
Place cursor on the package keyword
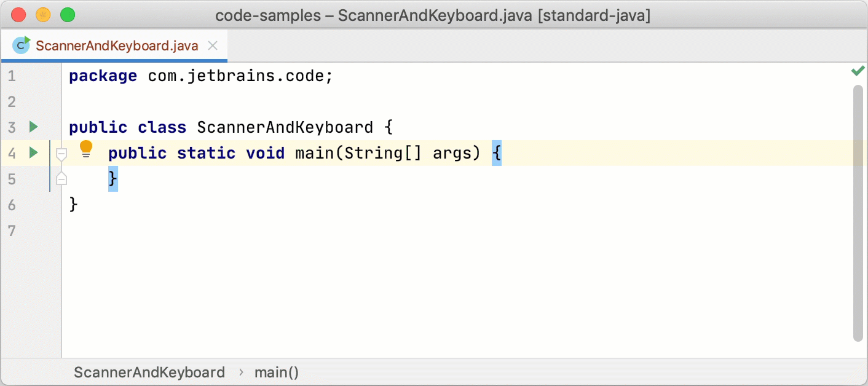pyautogui.click(x=103, y=76)
